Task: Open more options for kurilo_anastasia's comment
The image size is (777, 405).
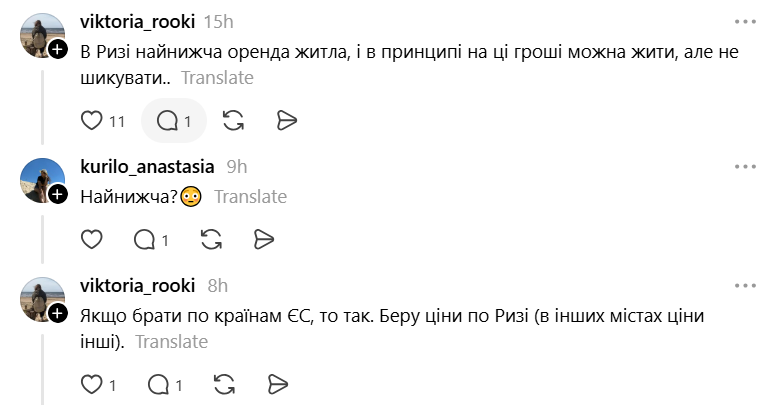Action: [x=745, y=167]
